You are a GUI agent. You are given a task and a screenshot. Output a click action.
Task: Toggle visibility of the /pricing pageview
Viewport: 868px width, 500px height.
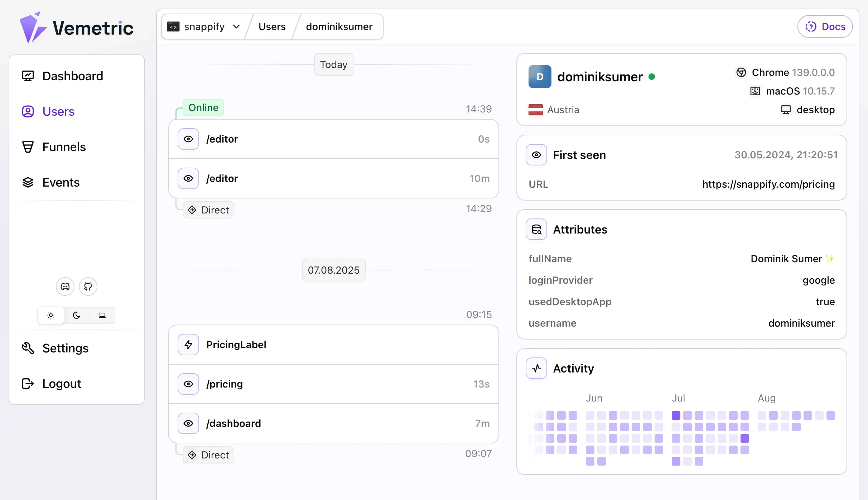pos(188,384)
